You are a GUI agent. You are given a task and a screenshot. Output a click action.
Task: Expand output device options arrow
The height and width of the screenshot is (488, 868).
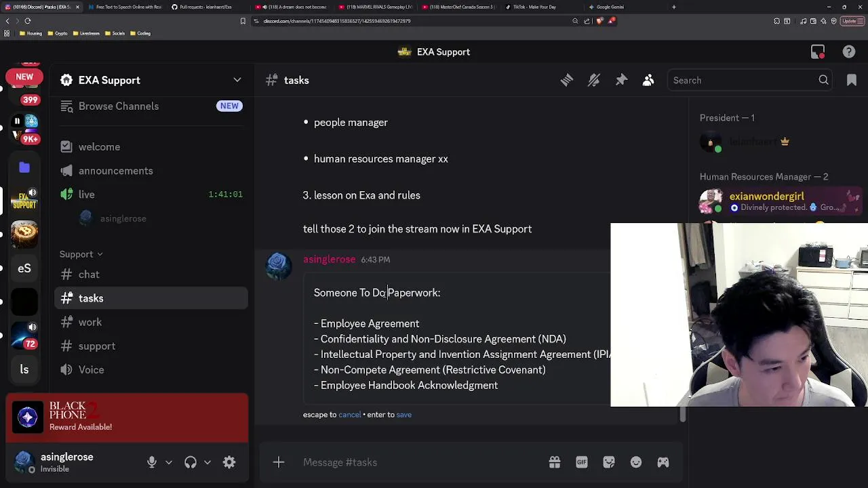click(208, 462)
